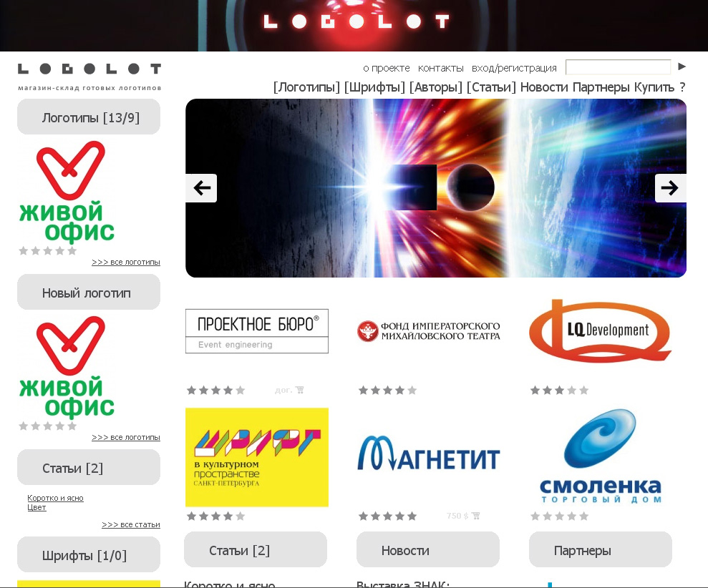
Task: Click the cart icon beside 750 $
Action: [x=475, y=515]
